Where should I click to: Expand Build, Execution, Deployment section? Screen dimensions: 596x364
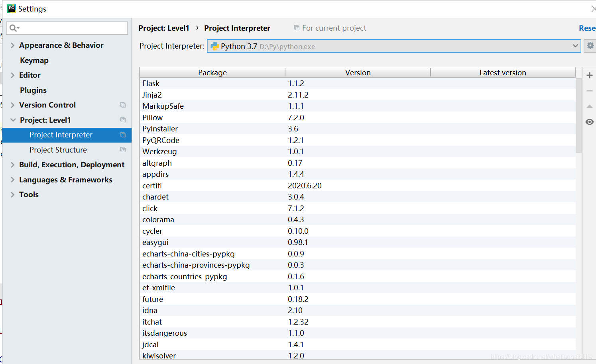click(x=12, y=164)
